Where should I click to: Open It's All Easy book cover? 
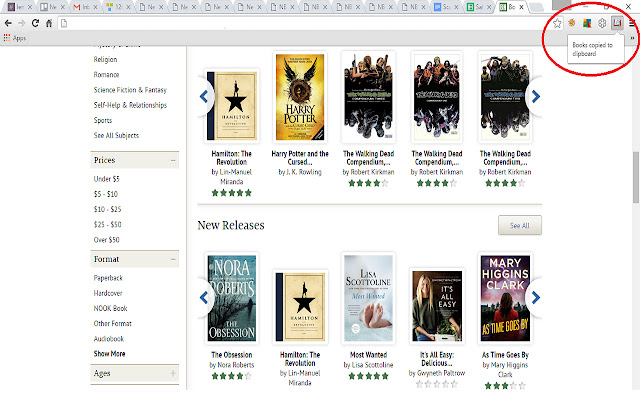tap(437, 306)
